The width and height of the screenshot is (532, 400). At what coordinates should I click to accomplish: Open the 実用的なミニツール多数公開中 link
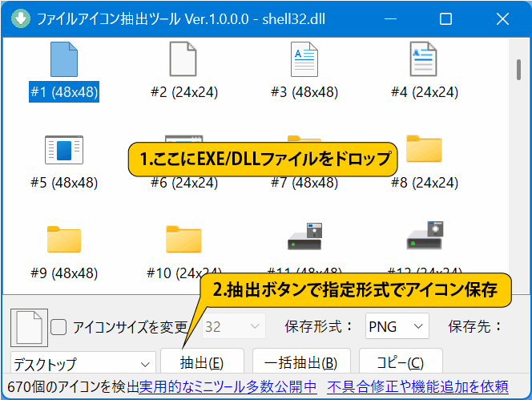tap(228, 386)
